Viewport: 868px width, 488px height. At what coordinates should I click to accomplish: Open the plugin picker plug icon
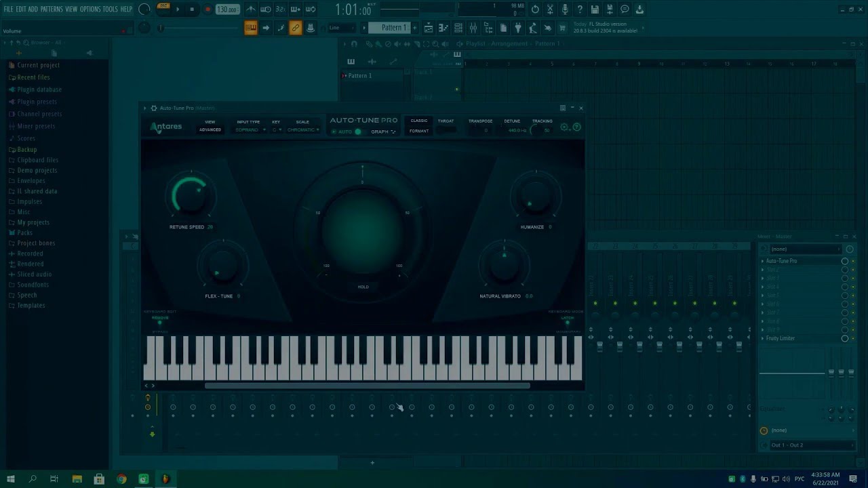coord(518,28)
